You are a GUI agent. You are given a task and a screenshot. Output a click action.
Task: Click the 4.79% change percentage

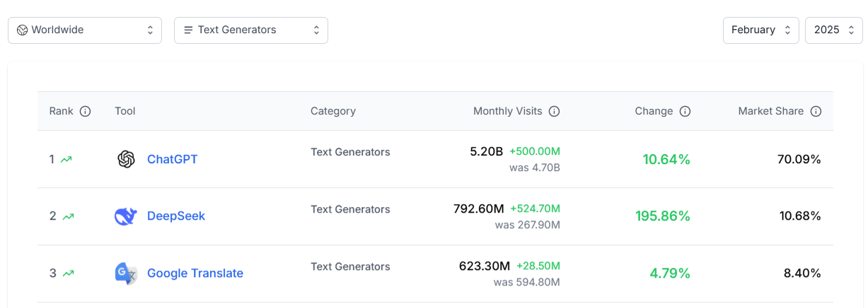click(x=670, y=273)
